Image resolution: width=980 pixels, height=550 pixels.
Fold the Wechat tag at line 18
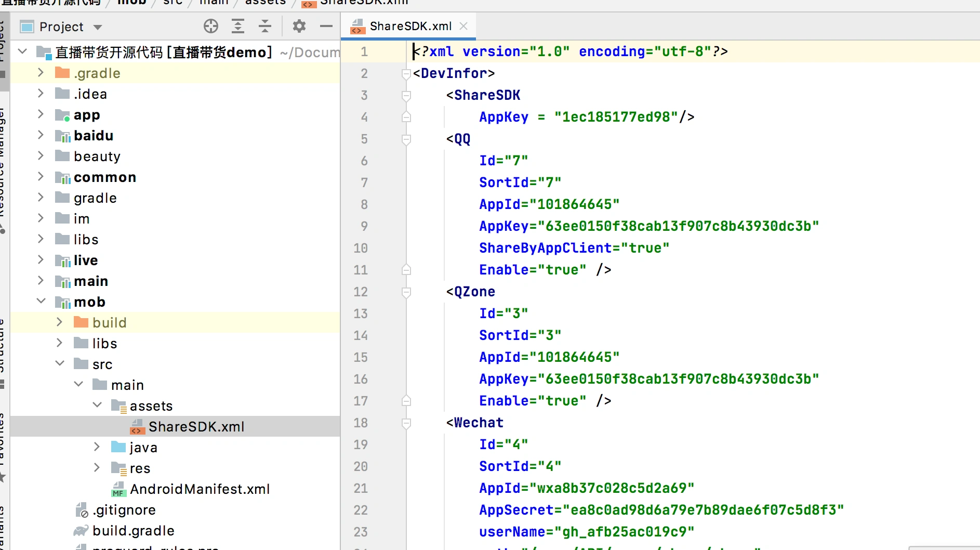(406, 423)
